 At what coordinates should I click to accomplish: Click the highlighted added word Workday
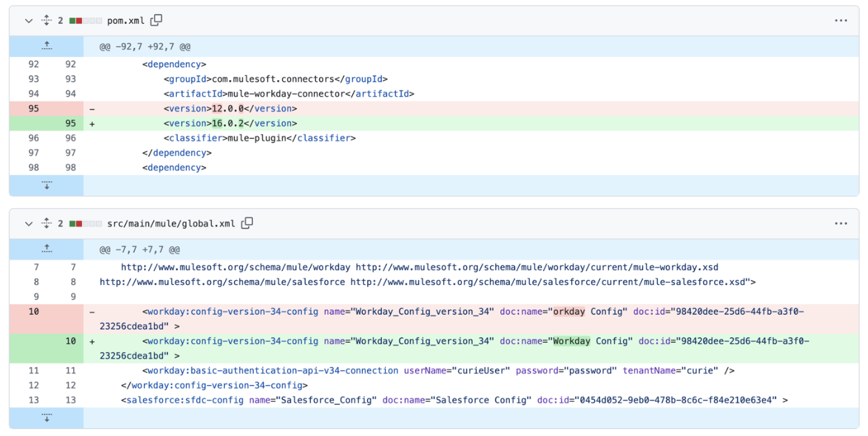pos(572,341)
